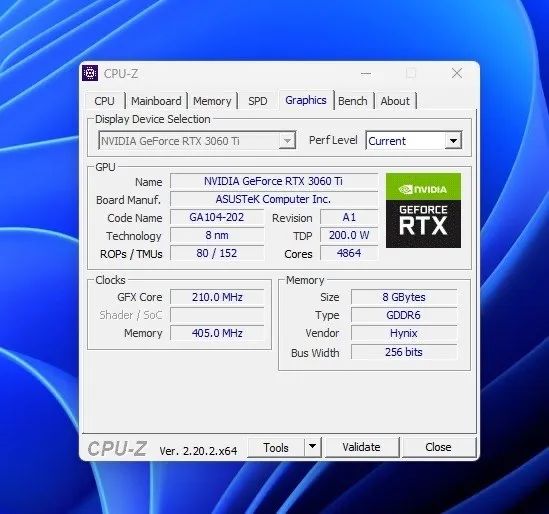Open the SPD tab
This screenshot has width=549, height=514.
pos(258,101)
